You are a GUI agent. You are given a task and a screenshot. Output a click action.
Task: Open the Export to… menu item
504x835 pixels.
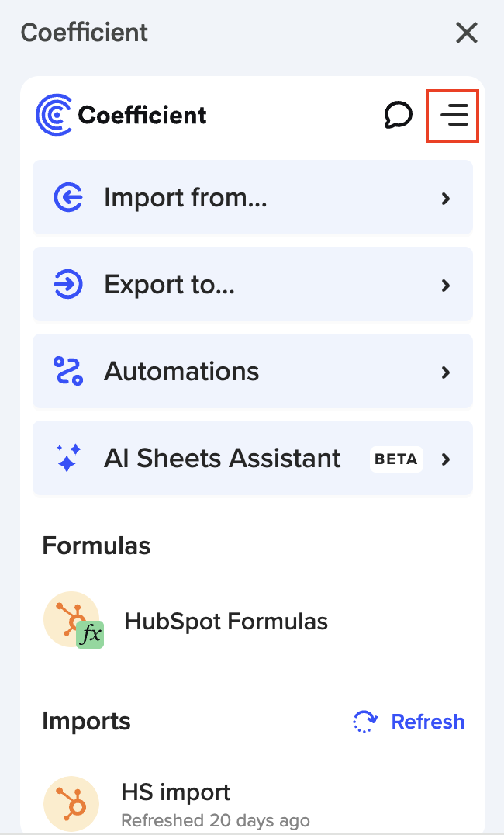169,285
